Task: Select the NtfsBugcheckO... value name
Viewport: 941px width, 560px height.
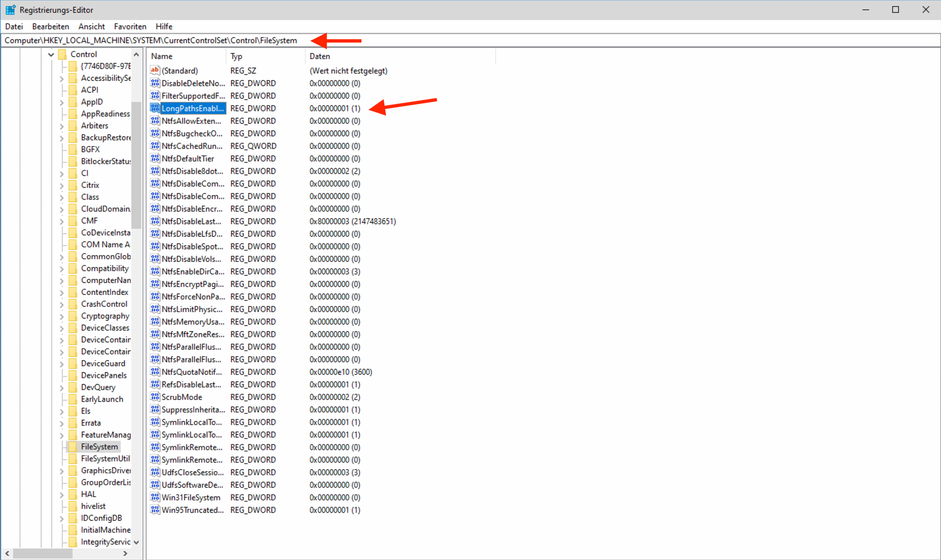Action: (192, 133)
